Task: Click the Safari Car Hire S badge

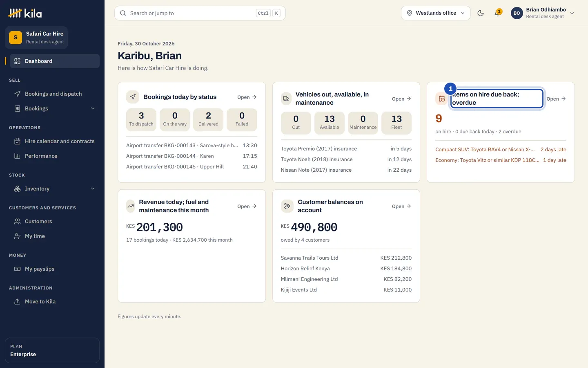Action: (x=16, y=38)
